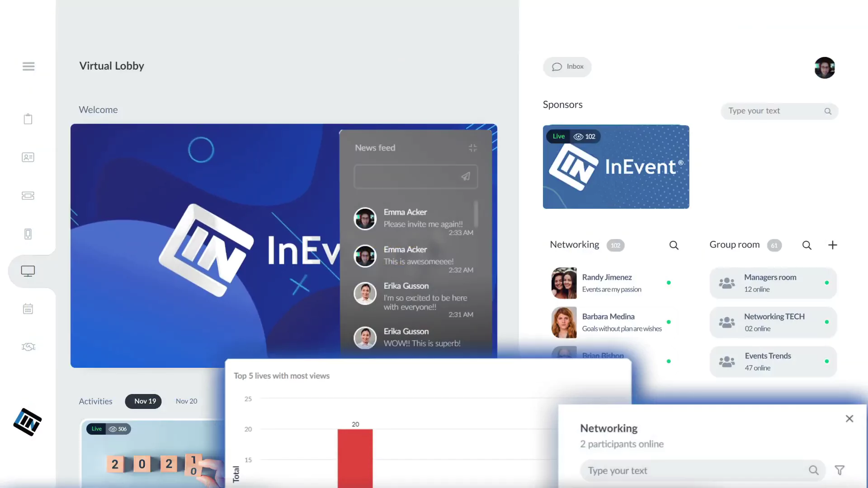Screen dimensions: 868x488
Task: Select the monitor Virtual Lobby icon
Action: (28, 271)
